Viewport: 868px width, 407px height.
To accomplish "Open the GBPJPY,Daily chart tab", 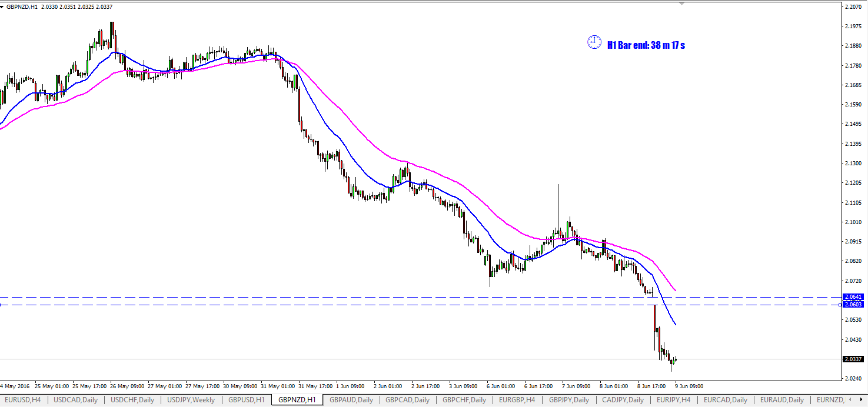I will tap(570, 400).
